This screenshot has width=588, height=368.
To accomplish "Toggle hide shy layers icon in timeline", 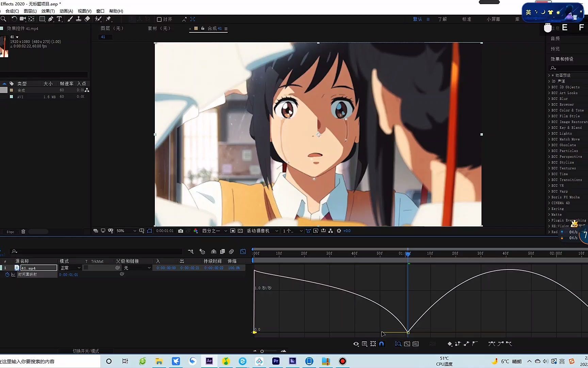I will 214,251.
